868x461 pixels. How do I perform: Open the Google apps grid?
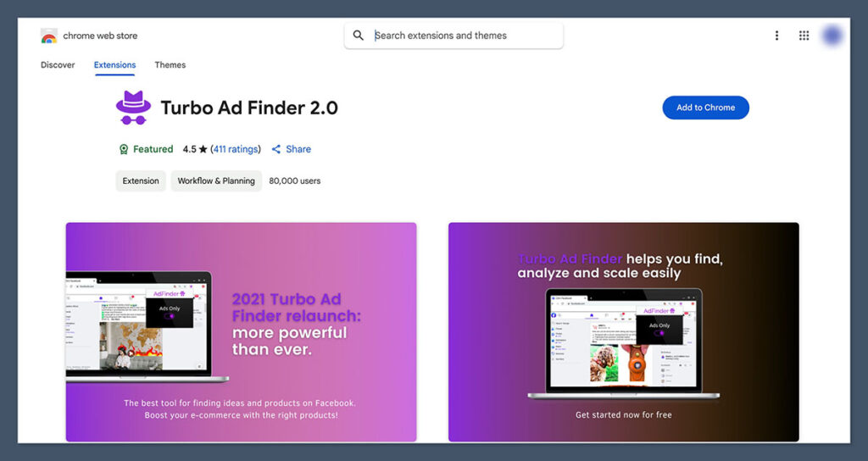click(x=804, y=36)
